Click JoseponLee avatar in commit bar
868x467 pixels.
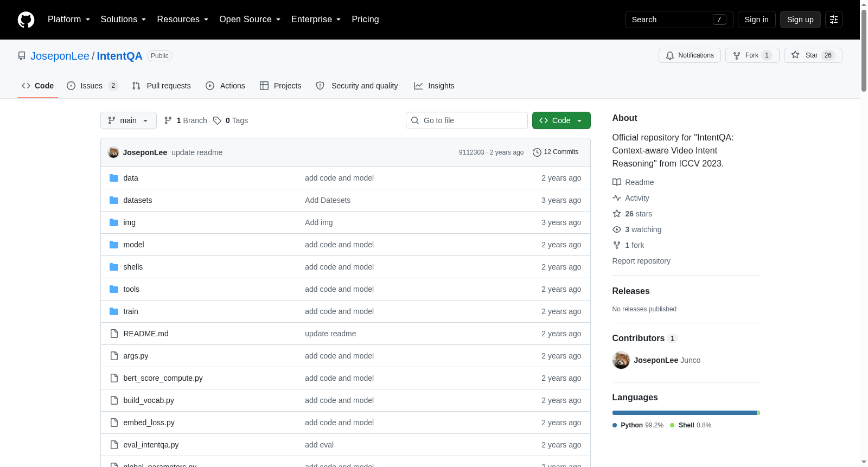[113, 152]
